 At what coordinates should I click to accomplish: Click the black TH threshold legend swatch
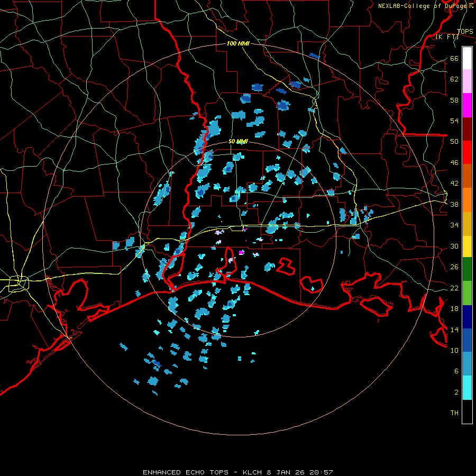[467, 411]
